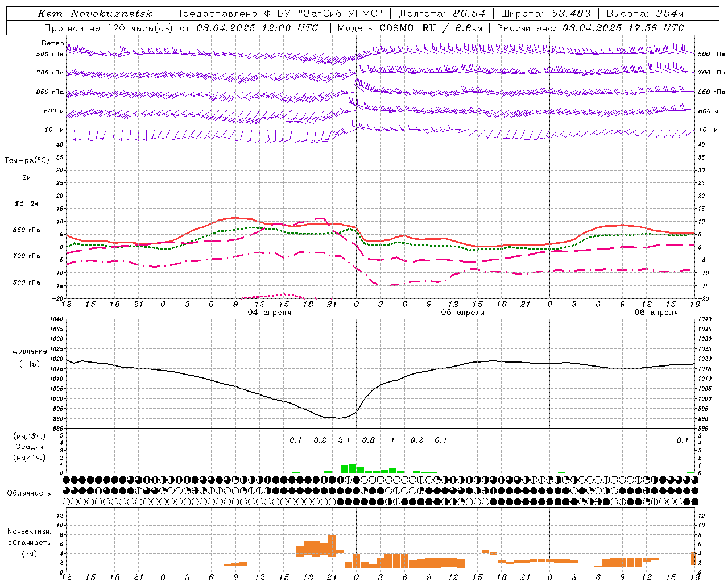The width and height of the screenshot is (728, 582).
Task: Click the '06 апреля' date label
Action: (x=656, y=313)
